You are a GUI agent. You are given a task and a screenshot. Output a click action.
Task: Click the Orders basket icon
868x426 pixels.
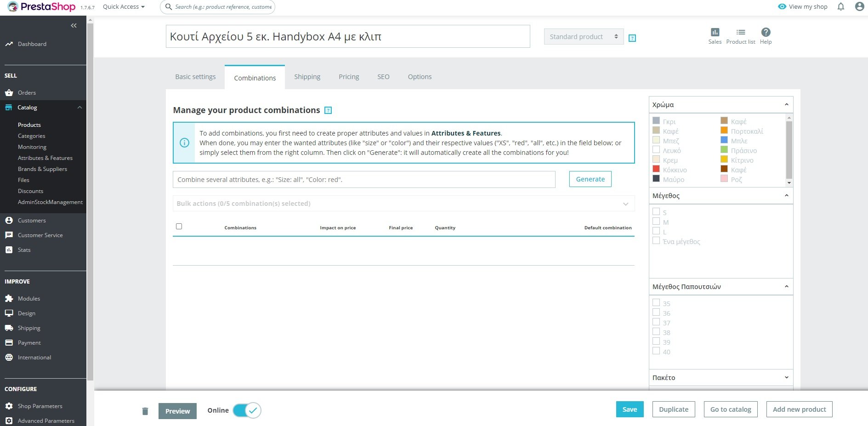9,93
